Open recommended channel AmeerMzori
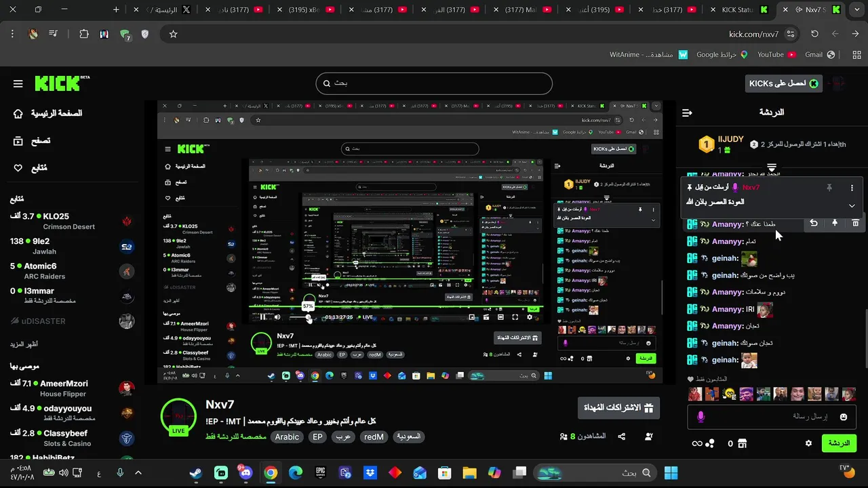Viewport: 868px width, 488px height. [x=72, y=388]
